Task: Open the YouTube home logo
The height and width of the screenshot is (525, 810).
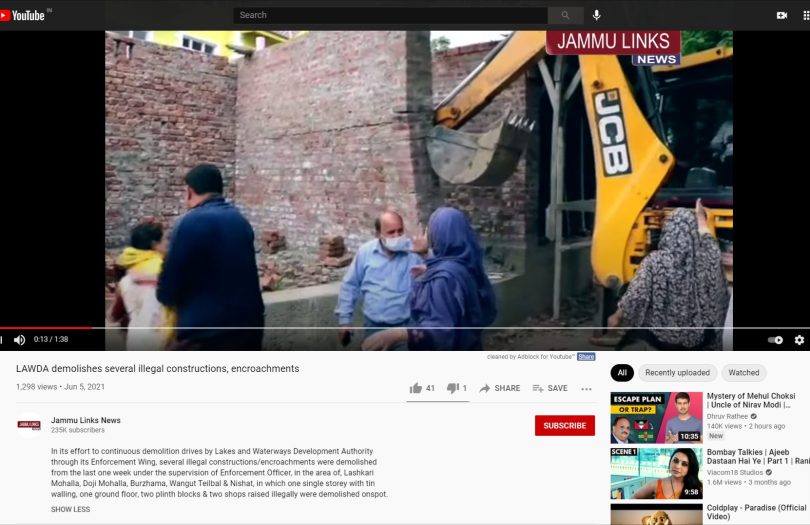Action: point(22,16)
